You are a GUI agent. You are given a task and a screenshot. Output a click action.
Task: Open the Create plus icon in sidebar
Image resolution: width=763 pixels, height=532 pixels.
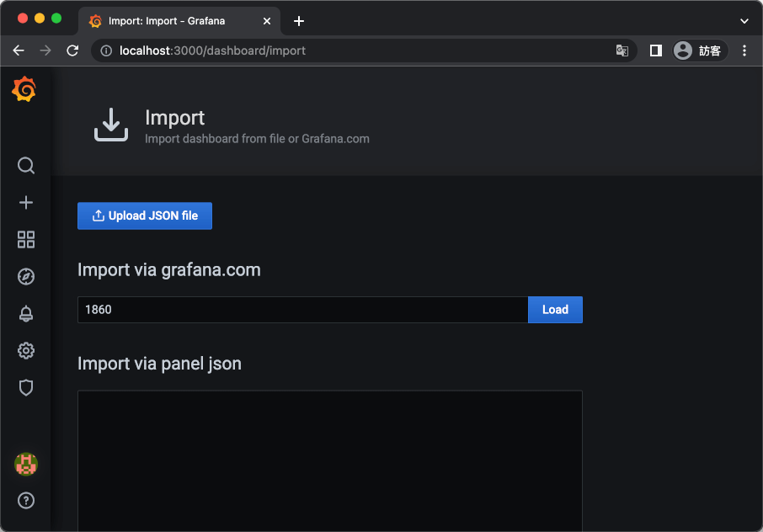pos(26,202)
